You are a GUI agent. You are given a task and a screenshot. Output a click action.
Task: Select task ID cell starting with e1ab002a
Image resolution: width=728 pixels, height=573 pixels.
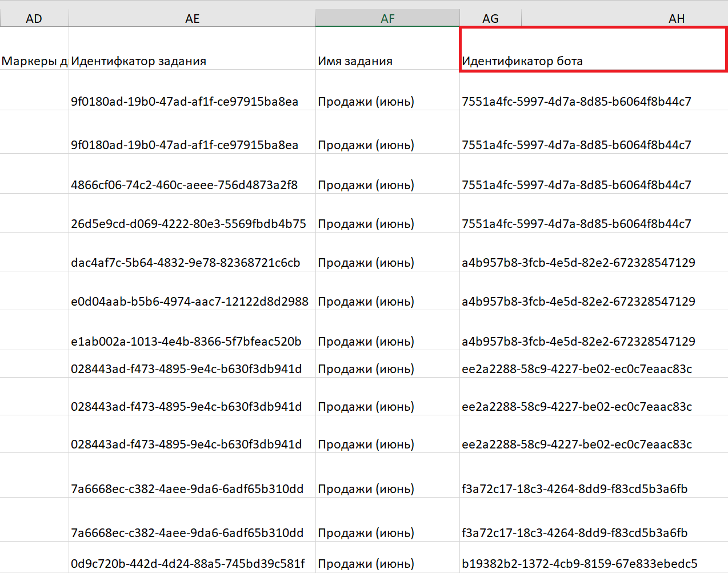(x=192, y=341)
